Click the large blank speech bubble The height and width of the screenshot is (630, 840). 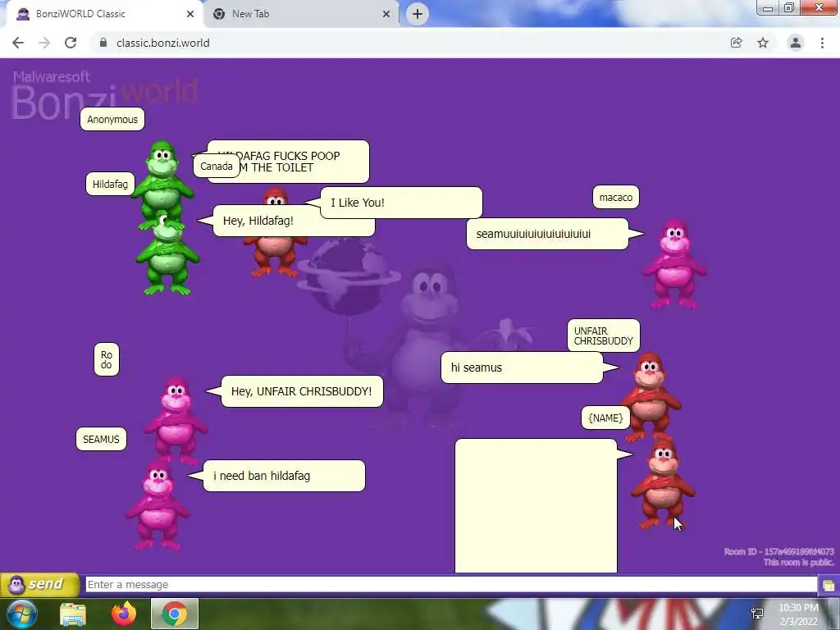coord(536,505)
